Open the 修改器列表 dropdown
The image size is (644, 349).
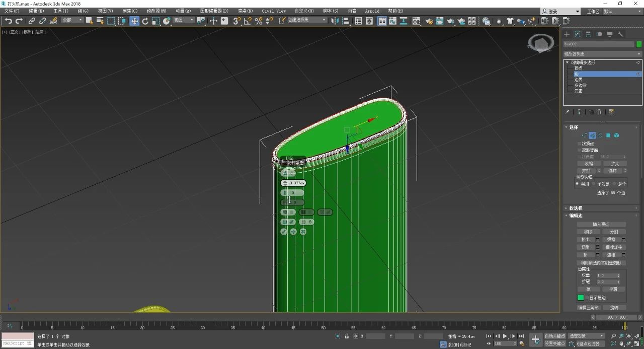click(602, 54)
